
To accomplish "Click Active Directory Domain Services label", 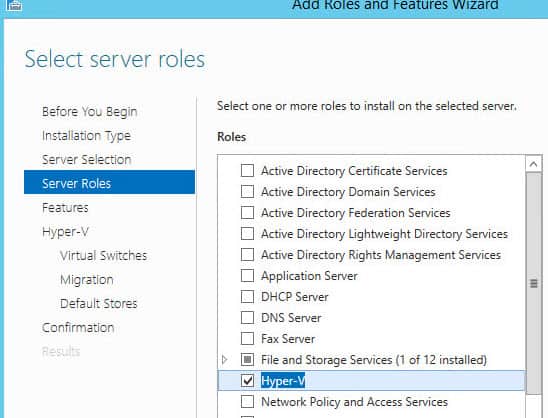I will [348, 192].
